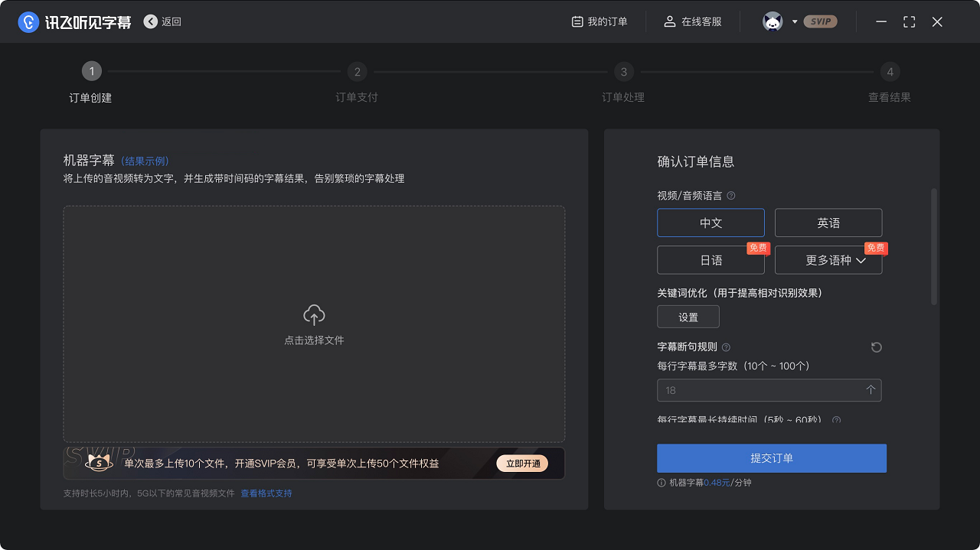980x550 pixels.
Task: Open 在线客服 from the top bar
Action: pyautogui.click(x=690, y=21)
